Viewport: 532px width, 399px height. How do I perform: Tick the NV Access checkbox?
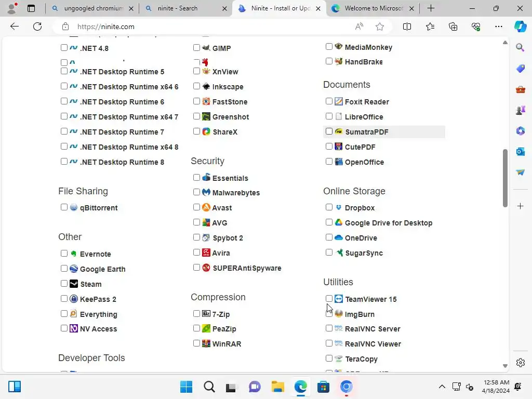[64, 328]
